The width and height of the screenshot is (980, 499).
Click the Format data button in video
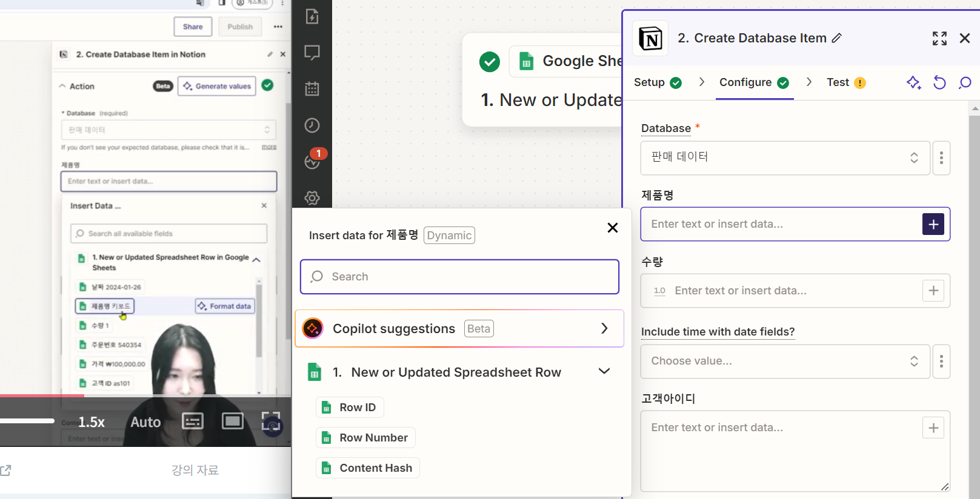click(x=224, y=306)
